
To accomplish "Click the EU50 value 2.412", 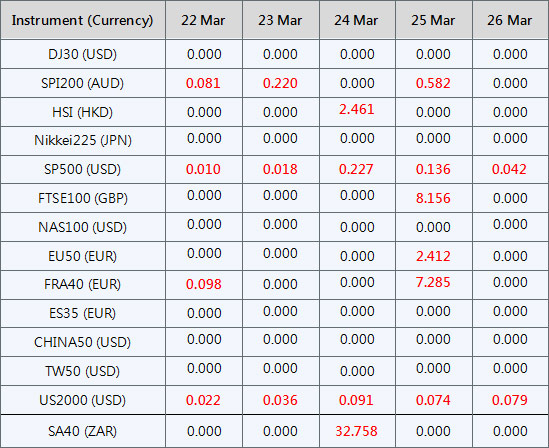I will [433, 256].
